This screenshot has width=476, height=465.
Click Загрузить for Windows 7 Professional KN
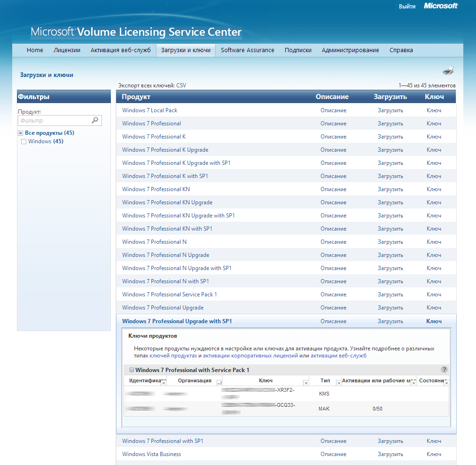390,189
